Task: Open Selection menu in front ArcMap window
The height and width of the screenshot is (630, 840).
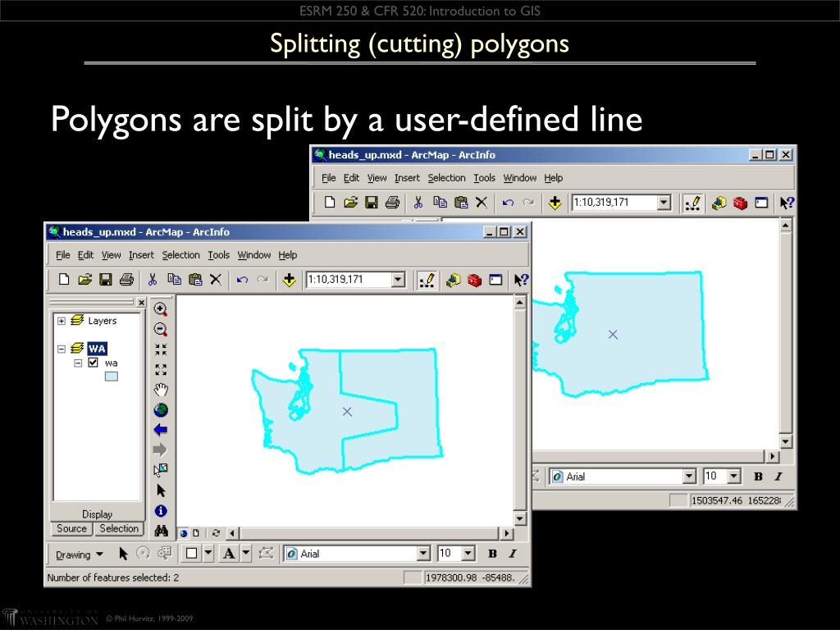Action: point(180,255)
